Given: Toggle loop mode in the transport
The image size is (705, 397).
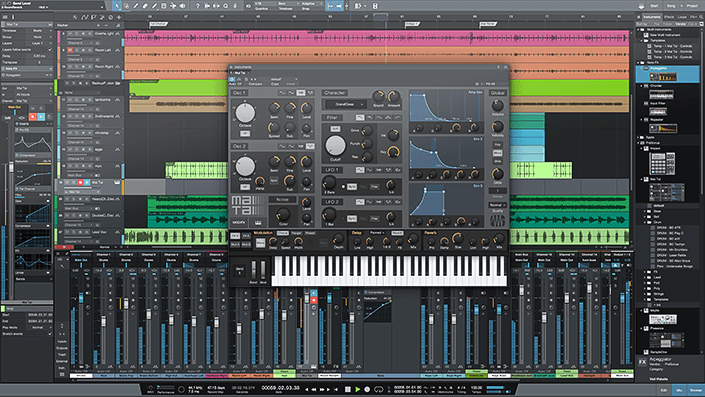Looking at the screenshot, I should 379,389.
